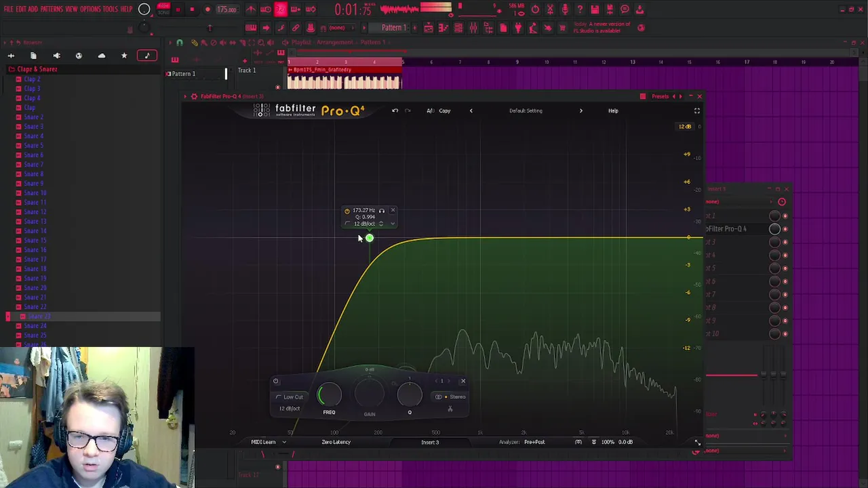This screenshot has width=868, height=488.
Task: Select Clap 3 in the browser
Action: click(32, 89)
